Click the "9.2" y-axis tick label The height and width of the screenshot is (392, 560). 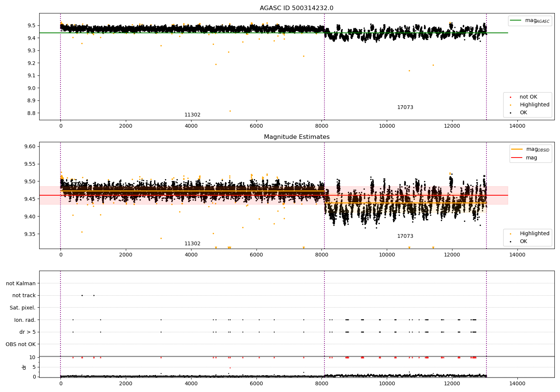tap(31, 63)
